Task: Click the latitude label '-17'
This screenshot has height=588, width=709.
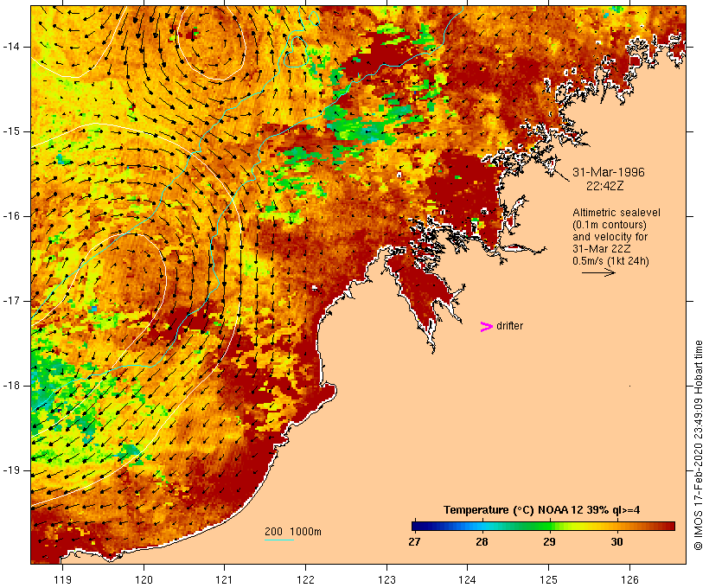Action: [x=12, y=301]
